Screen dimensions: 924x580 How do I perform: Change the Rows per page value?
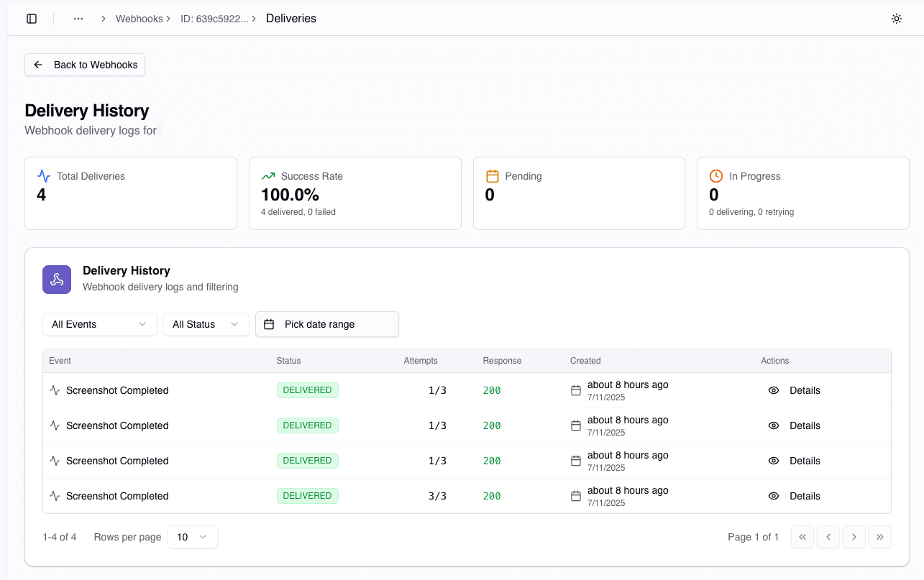click(x=193, y=537)
